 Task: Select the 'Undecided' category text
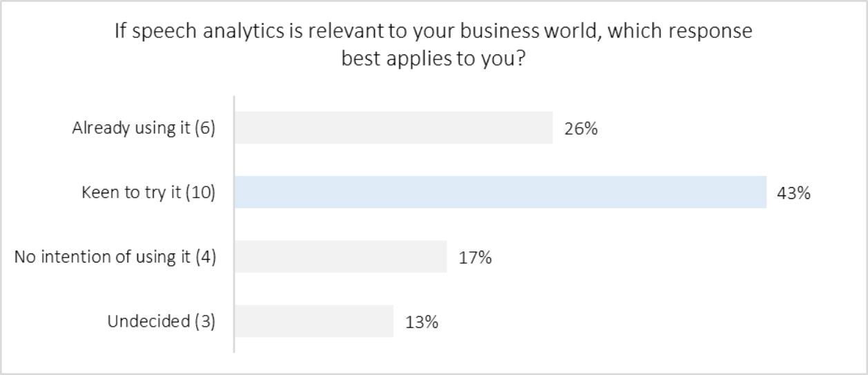pos(148,322)
